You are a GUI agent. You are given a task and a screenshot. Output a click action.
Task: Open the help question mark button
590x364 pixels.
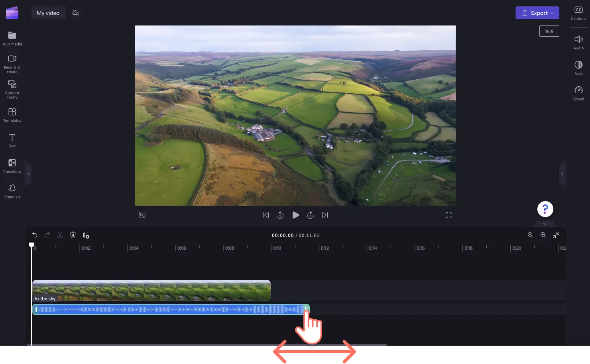545,209
